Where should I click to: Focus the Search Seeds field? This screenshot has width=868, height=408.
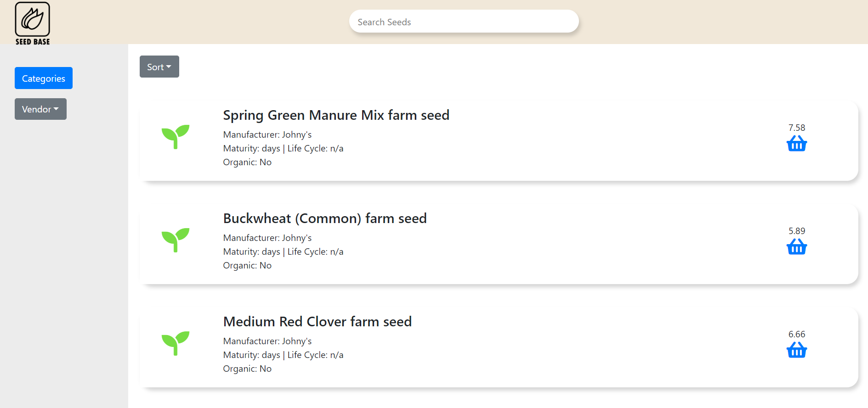pos(464,22)
